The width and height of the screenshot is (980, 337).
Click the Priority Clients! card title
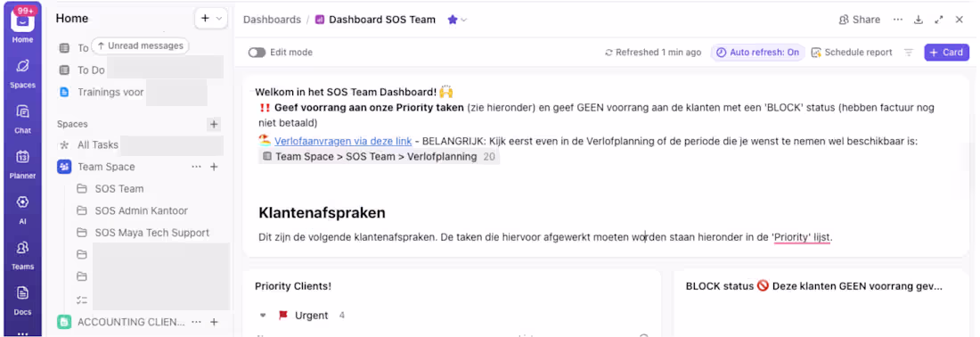click(293, 286)
